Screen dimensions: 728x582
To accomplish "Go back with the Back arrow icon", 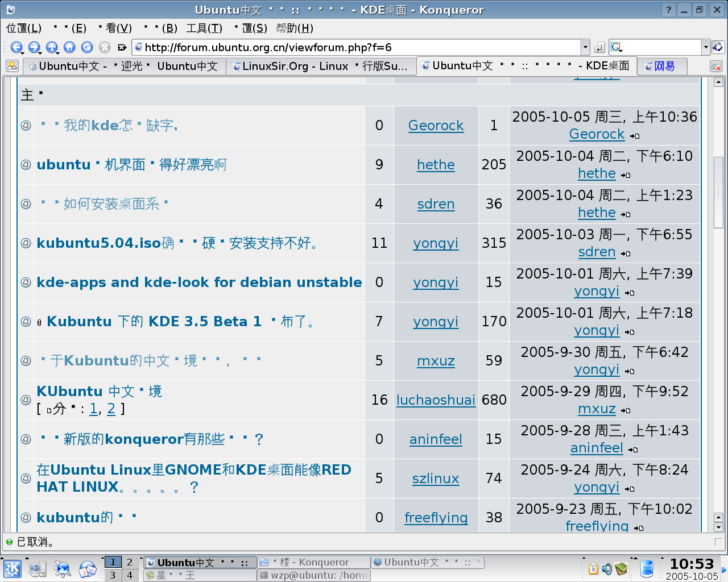I will (16, 47).
